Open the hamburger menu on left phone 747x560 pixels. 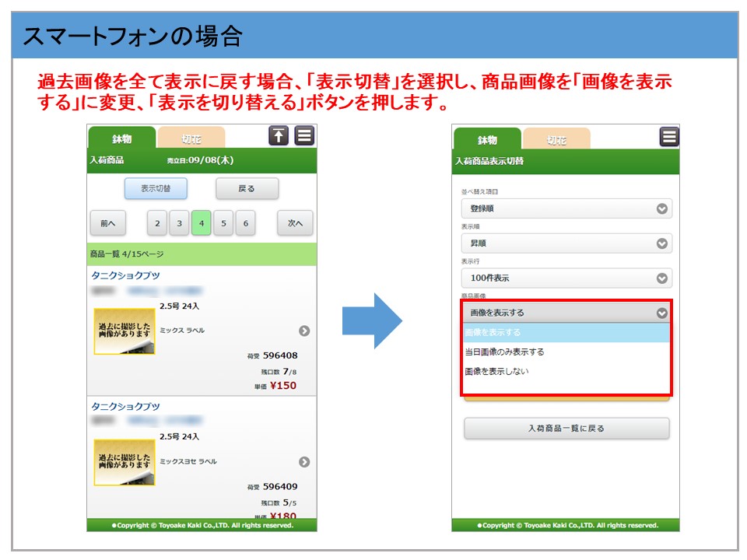(304, 136)
